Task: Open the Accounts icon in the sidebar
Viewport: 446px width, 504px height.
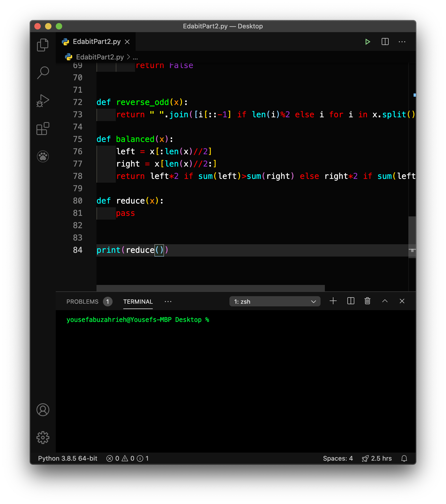Action: pos(43,409)
